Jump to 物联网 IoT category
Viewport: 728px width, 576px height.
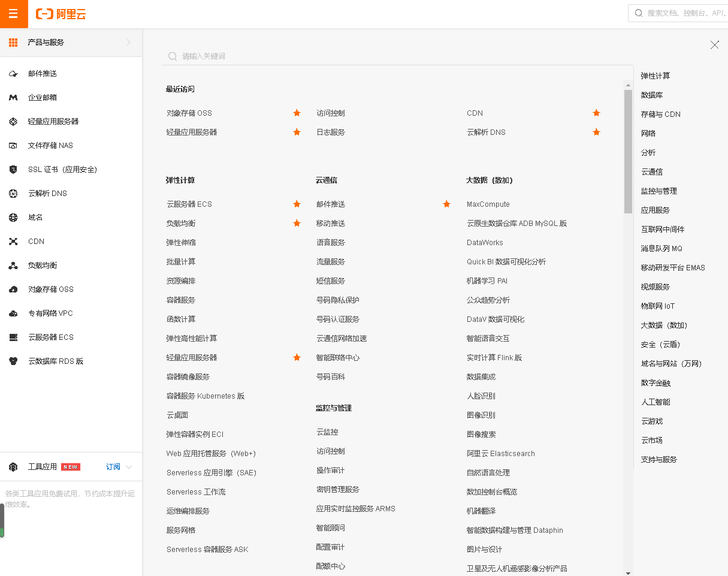pyautogui.click(x=658, y=306)
